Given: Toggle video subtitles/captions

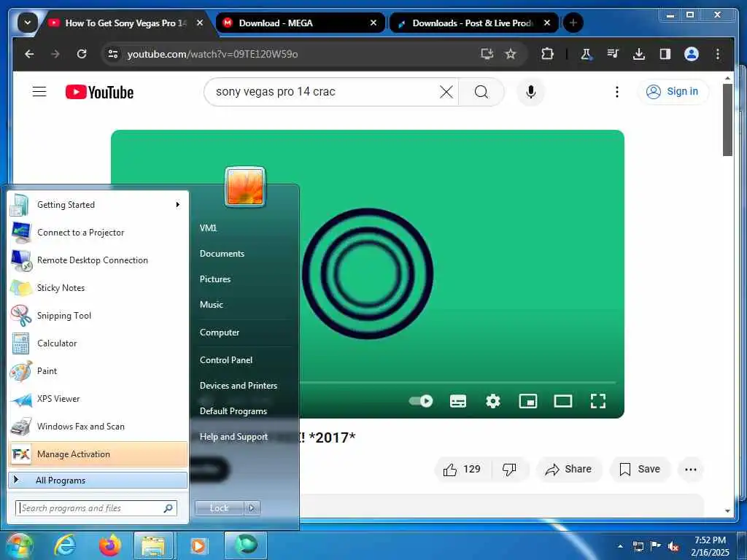Looking at the screenshot, I should (458, 401).
